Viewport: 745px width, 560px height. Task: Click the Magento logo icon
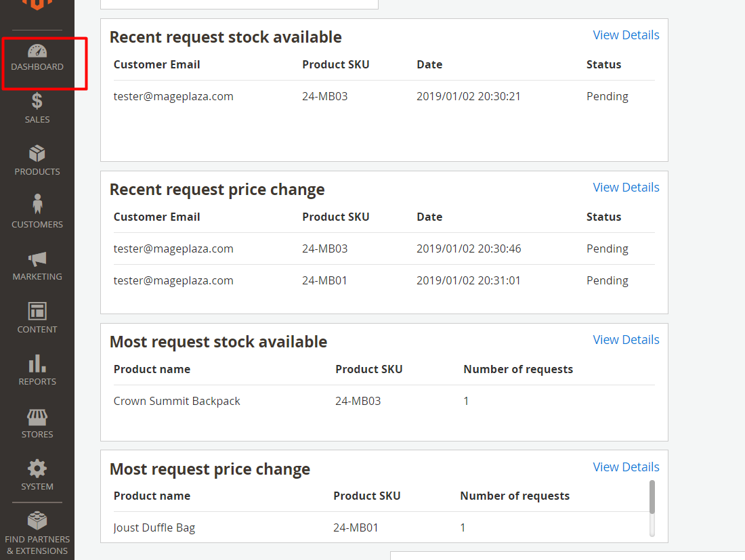pos(37,4)
